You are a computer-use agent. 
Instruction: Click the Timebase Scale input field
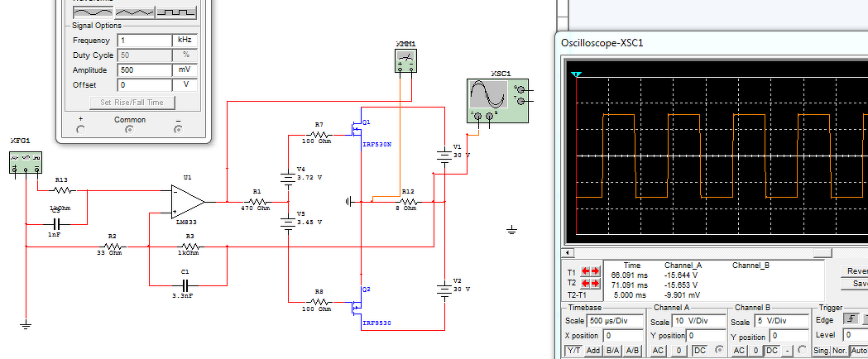pos(616,321)
